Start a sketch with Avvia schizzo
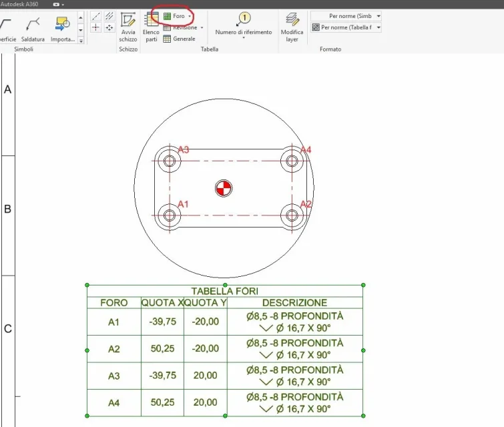The image size is (504, 427). 128,27
